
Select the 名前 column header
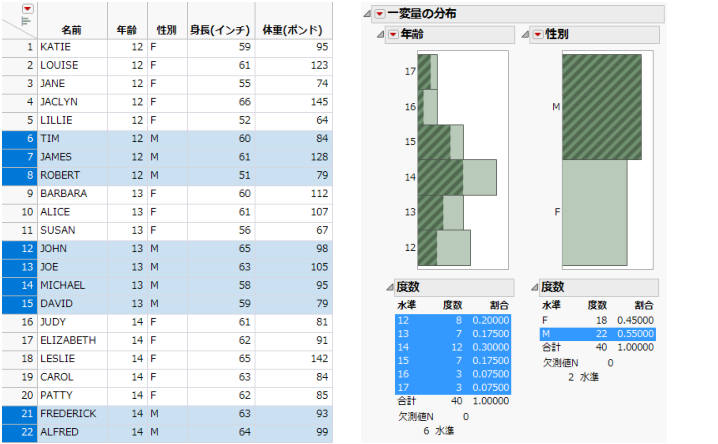point(72,30)
